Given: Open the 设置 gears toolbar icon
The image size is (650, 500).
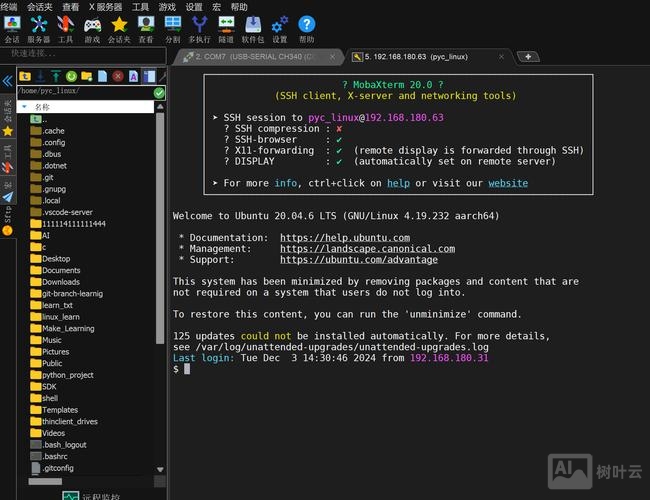Looking at the screenshot, I should [280, 29].
